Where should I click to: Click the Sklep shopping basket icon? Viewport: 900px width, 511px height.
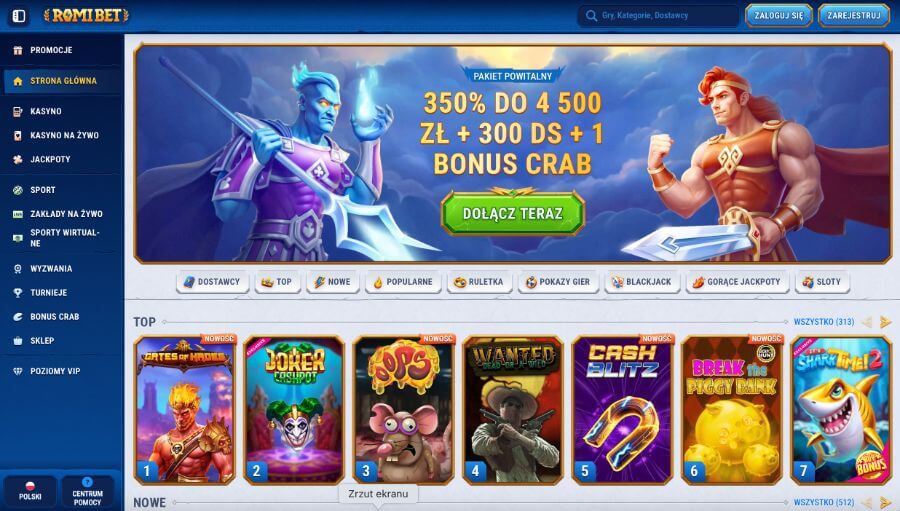[18, 340]
